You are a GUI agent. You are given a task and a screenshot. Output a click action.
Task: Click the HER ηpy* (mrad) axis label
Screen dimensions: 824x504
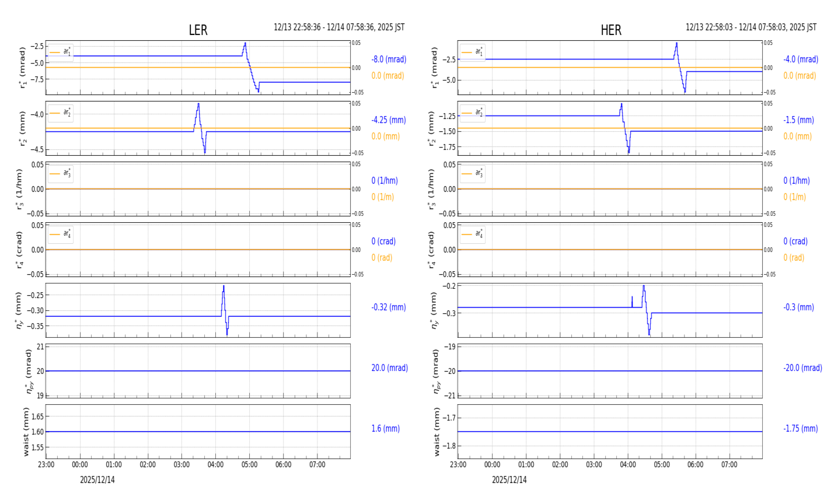point(437,371)
